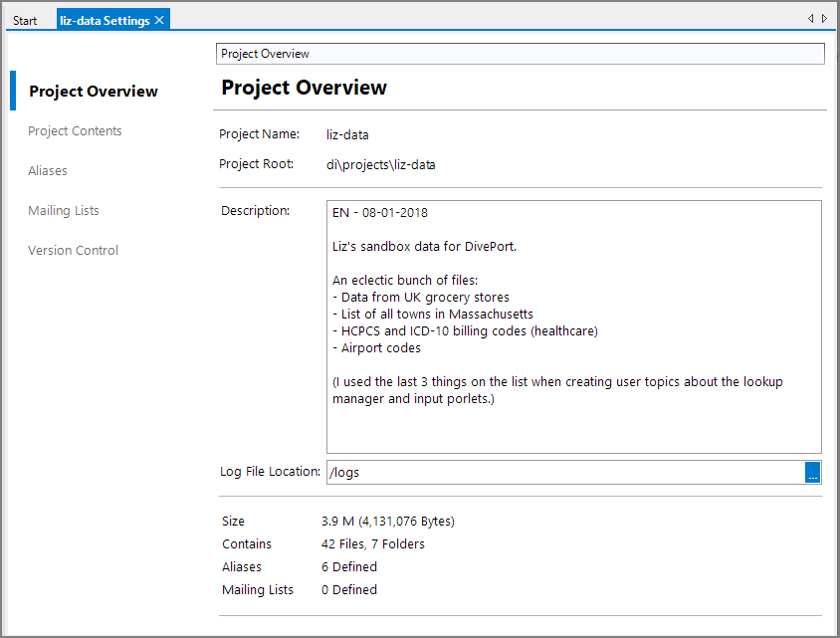
Task: Click the 42 Files, 7 Folders value
Action: point(371,543)
